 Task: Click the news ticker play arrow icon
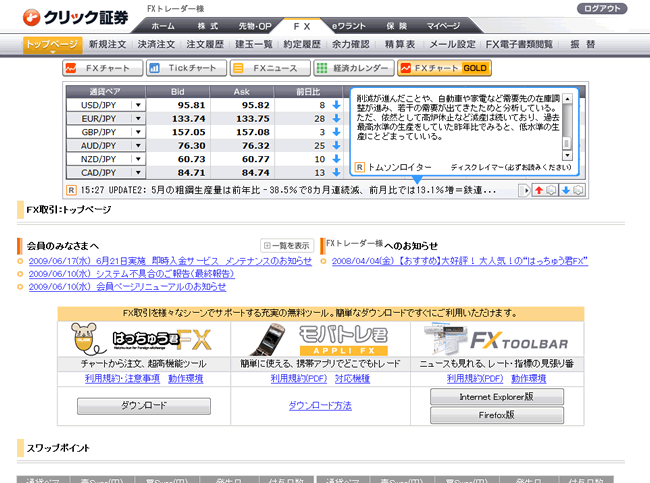[524, 190]
